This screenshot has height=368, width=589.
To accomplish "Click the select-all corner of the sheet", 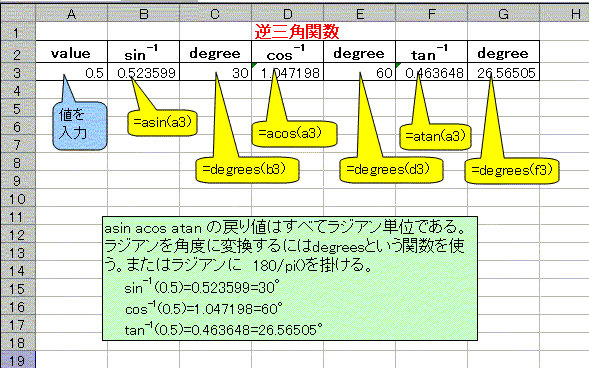I will 18,14.
